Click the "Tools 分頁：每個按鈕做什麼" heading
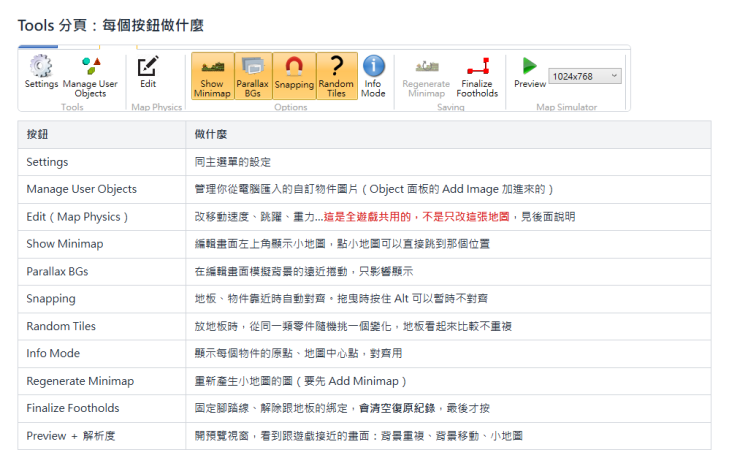 111,25
